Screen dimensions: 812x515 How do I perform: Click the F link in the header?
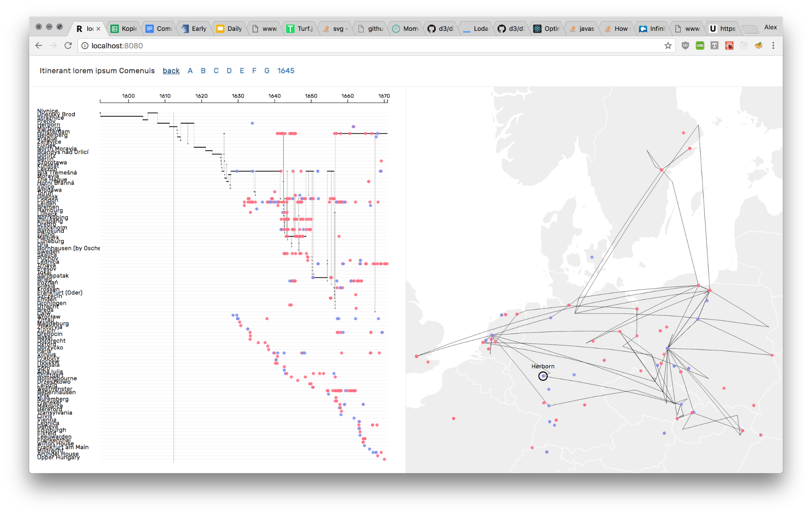[254, 71]
